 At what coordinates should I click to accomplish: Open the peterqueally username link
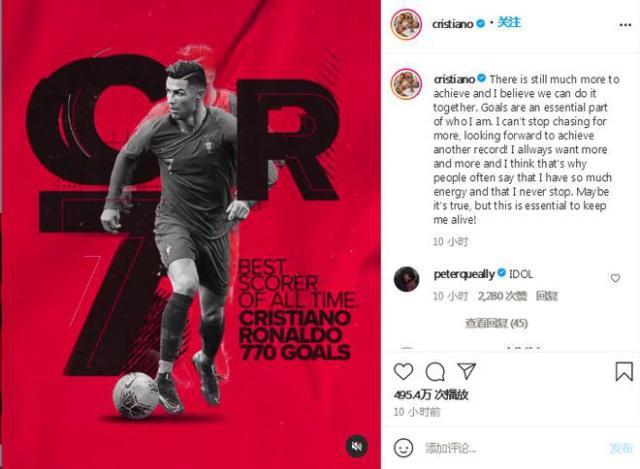tap(464, 274)
